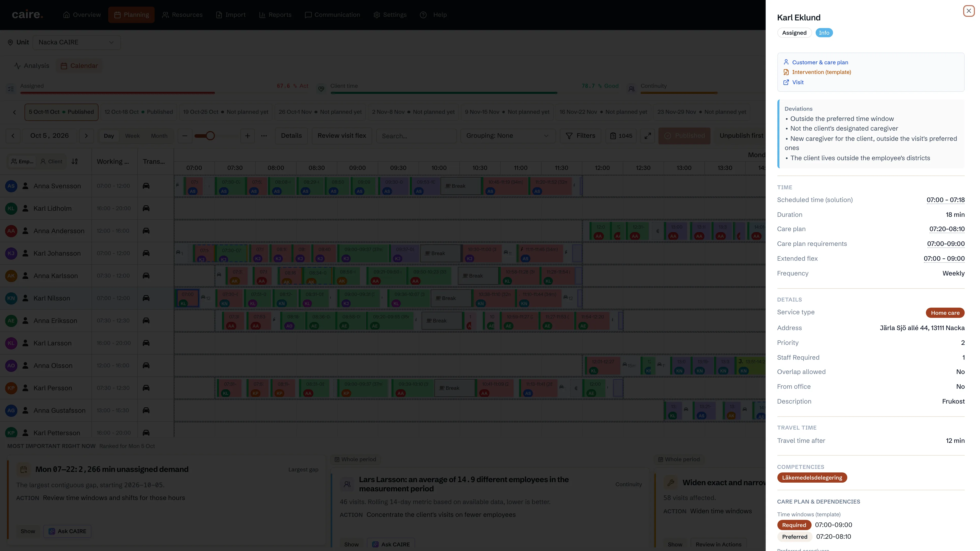This screenshot has height=551, width=980.
Task: Close the Karl Eklund side panel
Action: tap(969, 11)
